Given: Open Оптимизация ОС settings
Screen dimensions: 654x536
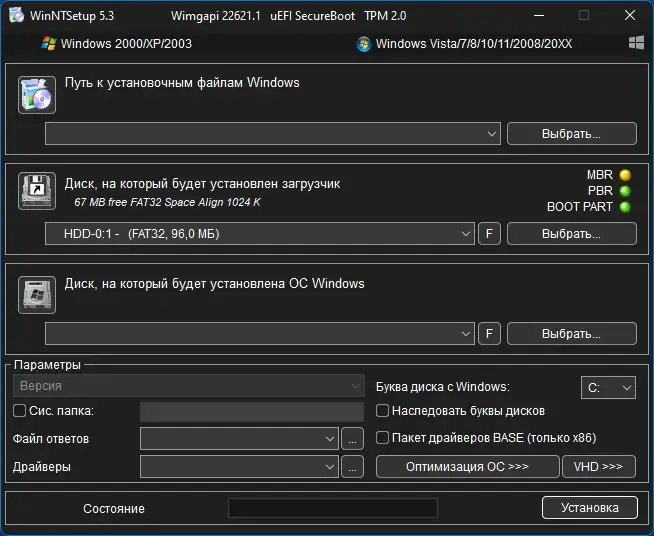Looking at the screenshot, I should [467, 466].
